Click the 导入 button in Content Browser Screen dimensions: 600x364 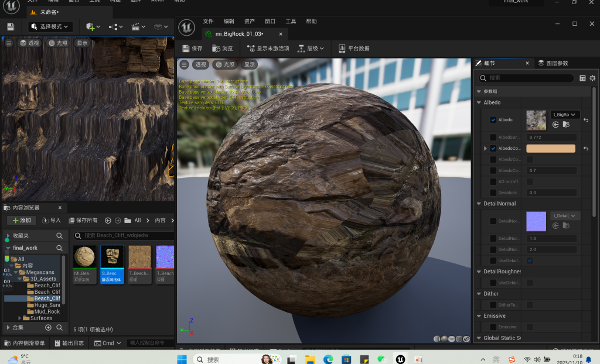pos(52,221)
